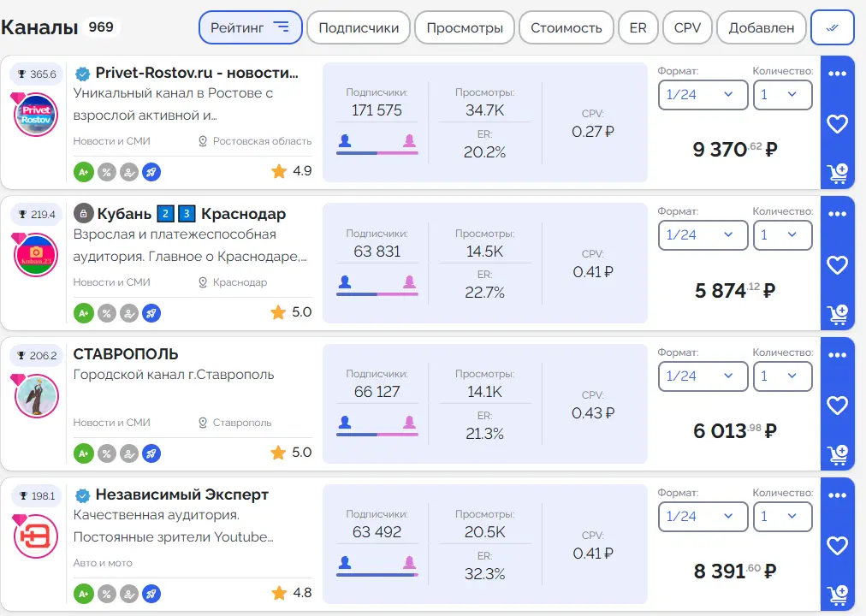Toggle the select-all checkmark button
Screen dimensions: 866x616
coord(832,27)
